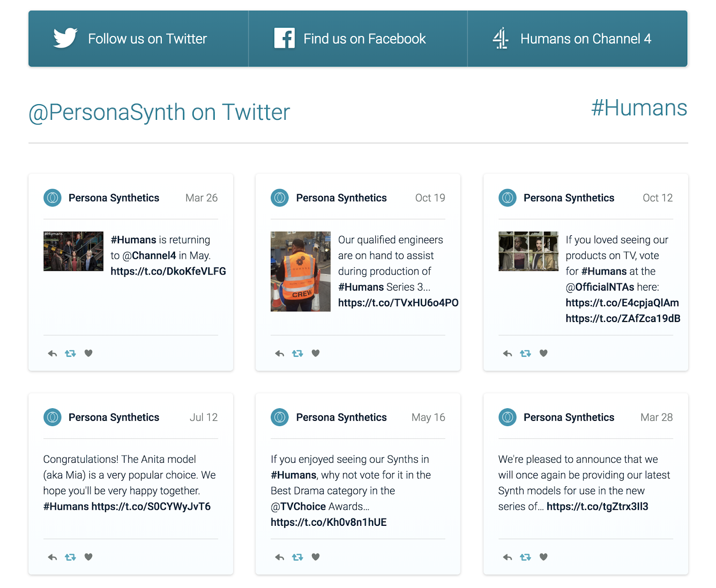Retweet the Oct 19 engineers tweet
This screenshot has height=588, width=716.
(x=298, y=354)
